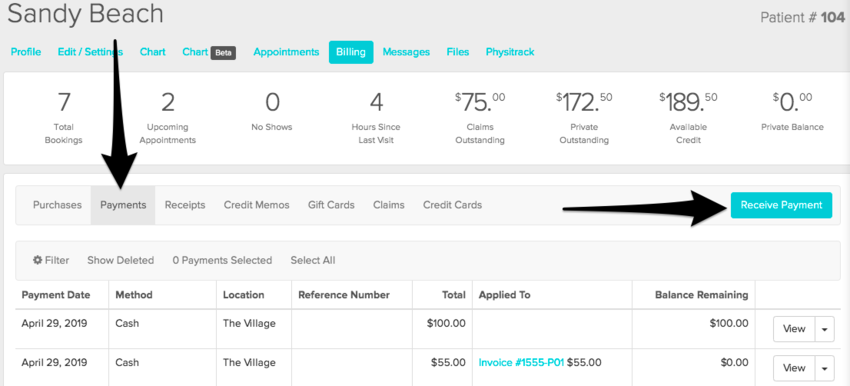This screenshot has height=386, width=850.
Task: Click the Private Outstanding $172.50 stat
Action: coord(584,117)
